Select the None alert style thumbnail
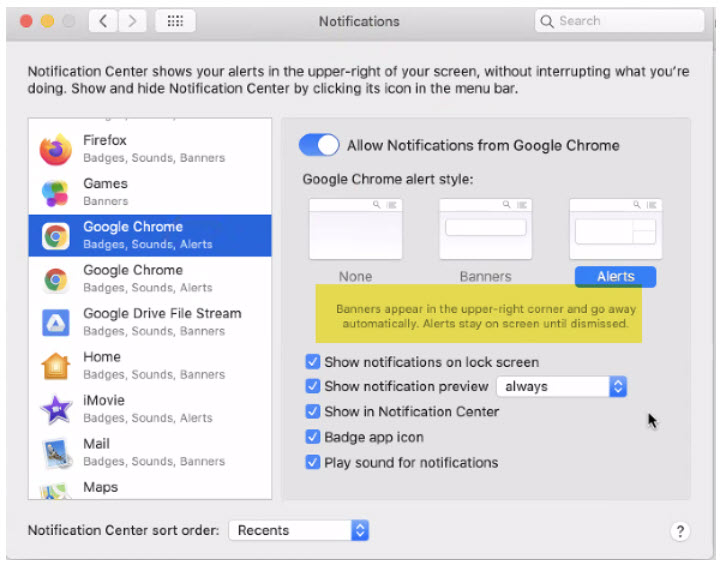Image resolution: width=720 pixels, height=572 pixels. (355, 230)
